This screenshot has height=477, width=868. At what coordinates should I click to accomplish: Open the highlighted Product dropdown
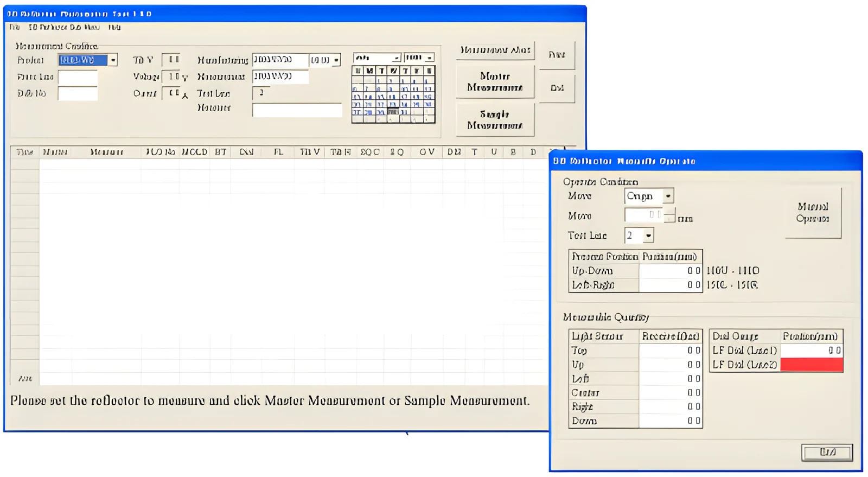click(113, 60)
